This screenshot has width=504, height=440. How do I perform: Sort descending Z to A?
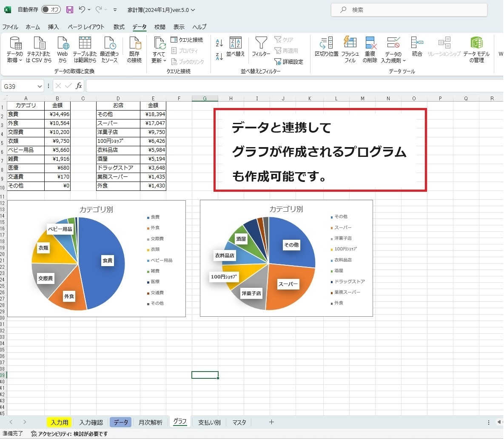(x=219, y=57)
